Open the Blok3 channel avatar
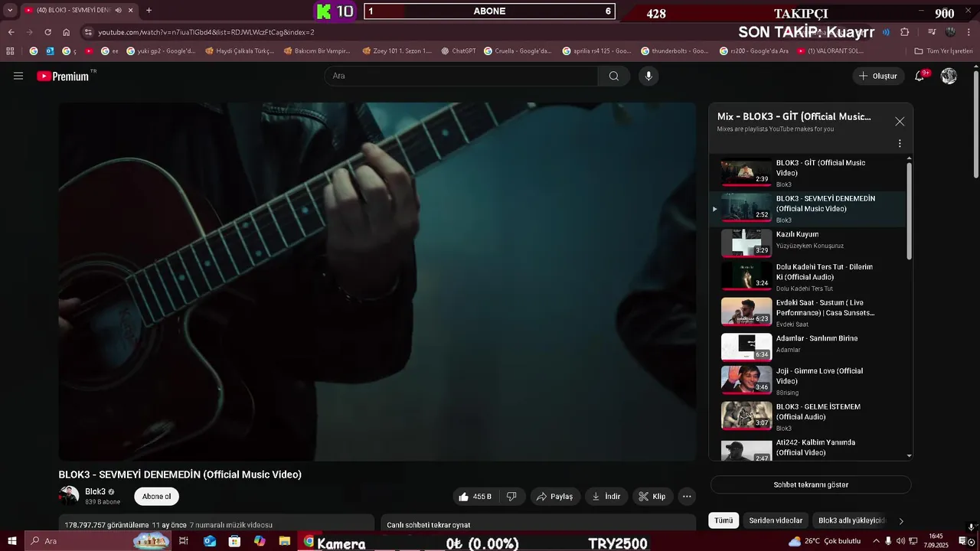The width and height of the screenshot is (980, 551). (69, 496)
